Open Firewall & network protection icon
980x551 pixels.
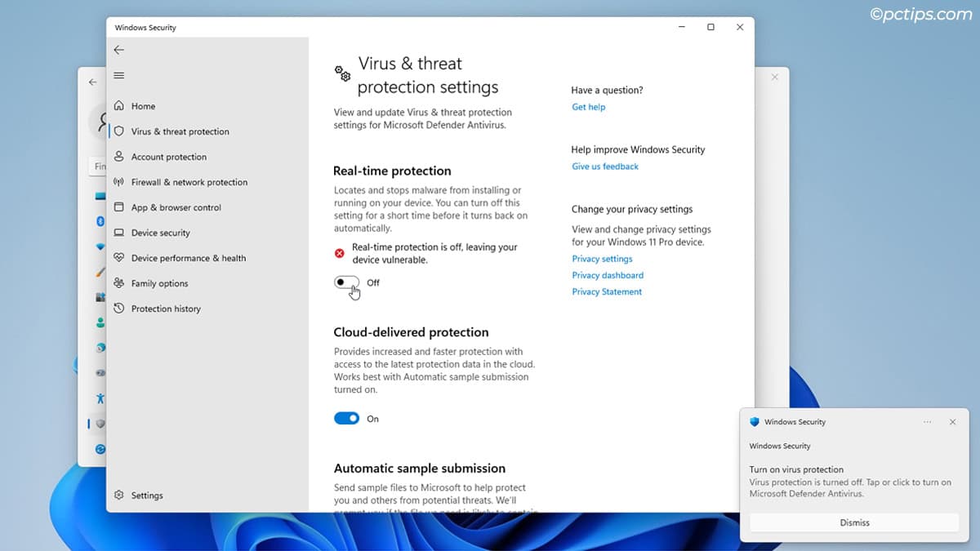[x=119, y=182]
